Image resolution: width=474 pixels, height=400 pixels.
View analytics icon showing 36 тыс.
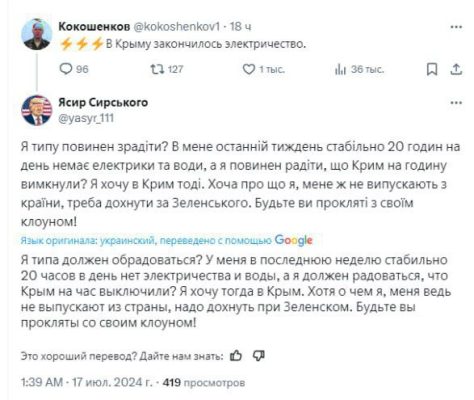coord(340,69)
